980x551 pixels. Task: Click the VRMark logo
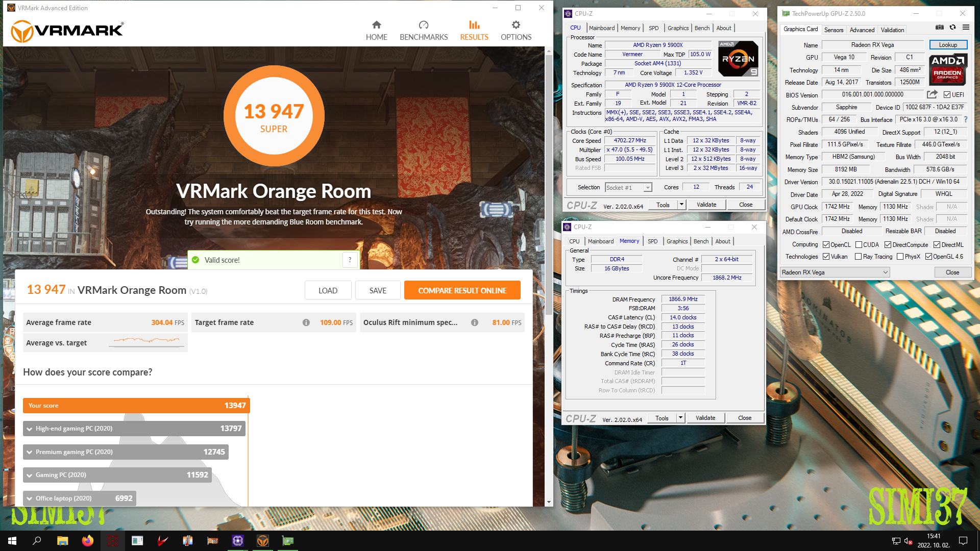[67, 31]
